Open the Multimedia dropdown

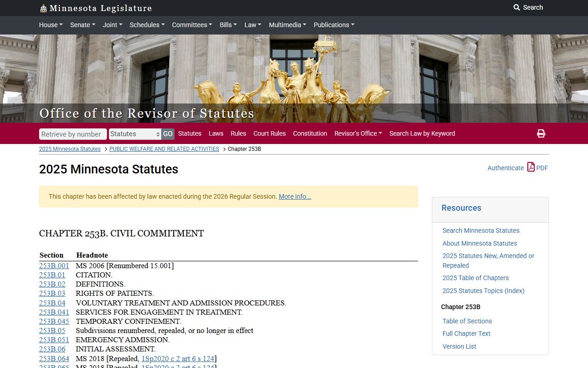[288, 25]
